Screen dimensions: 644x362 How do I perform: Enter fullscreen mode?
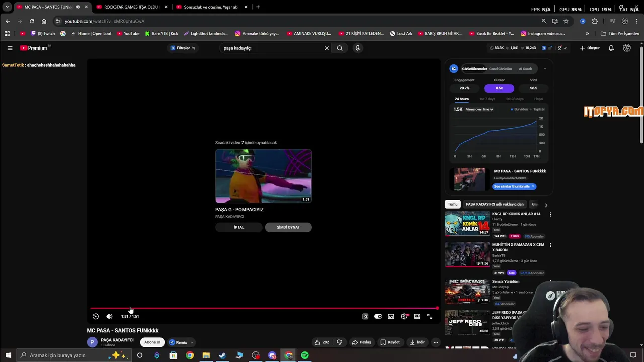[430, 316]
